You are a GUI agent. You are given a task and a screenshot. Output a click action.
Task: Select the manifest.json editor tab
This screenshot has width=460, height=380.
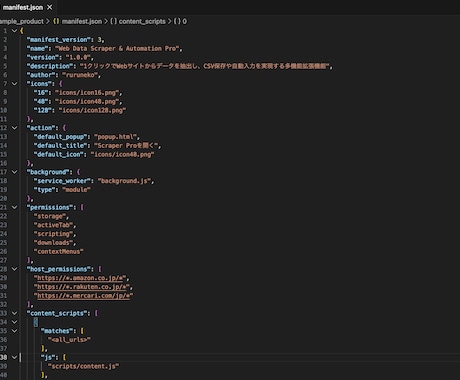[x=27, y=7]
